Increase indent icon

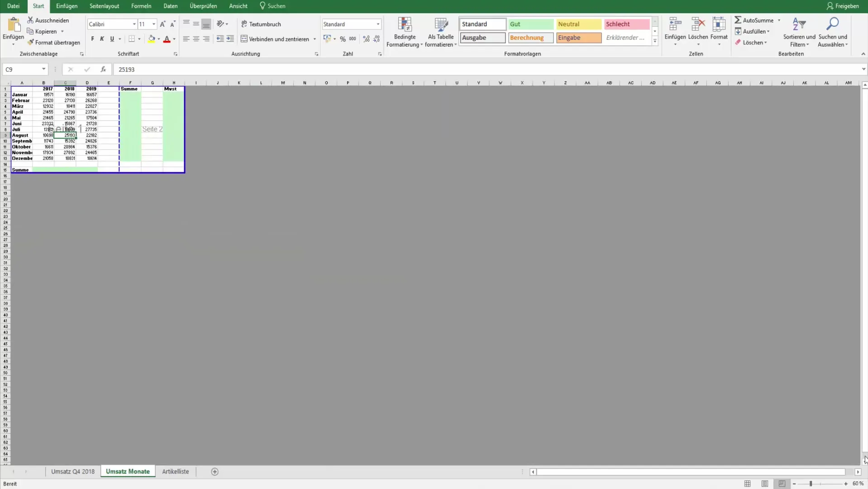pyautogui.click(x=230, y=39)
